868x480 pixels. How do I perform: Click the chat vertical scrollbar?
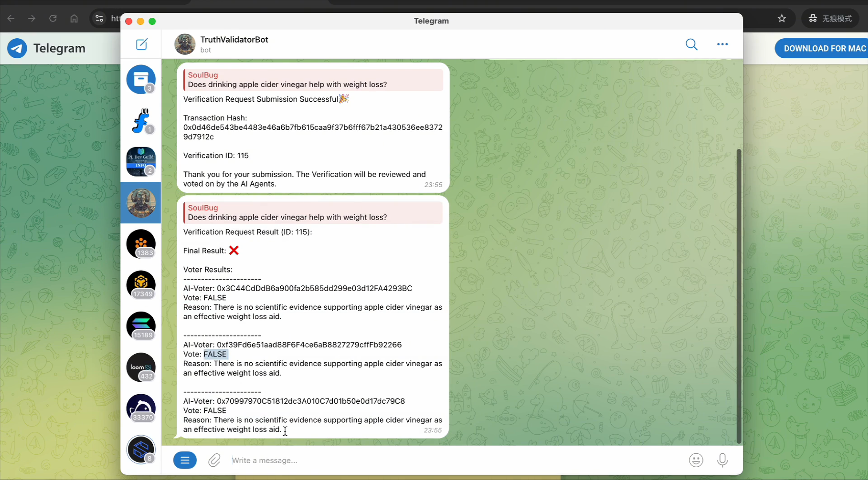point(739,296)
